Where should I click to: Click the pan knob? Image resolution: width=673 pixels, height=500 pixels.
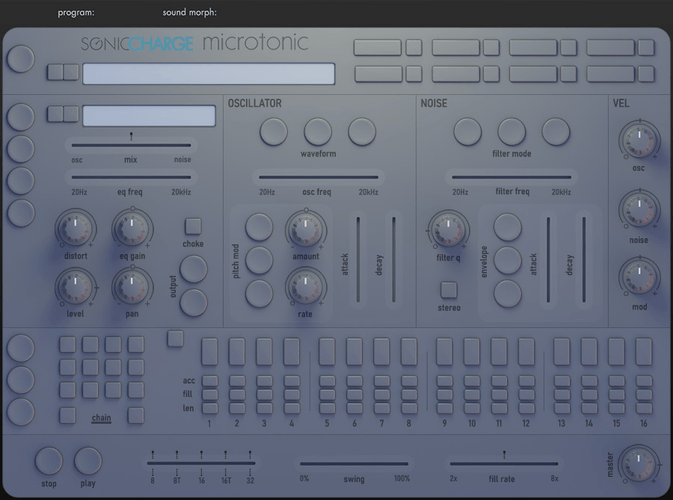click(x=132, y=287)
